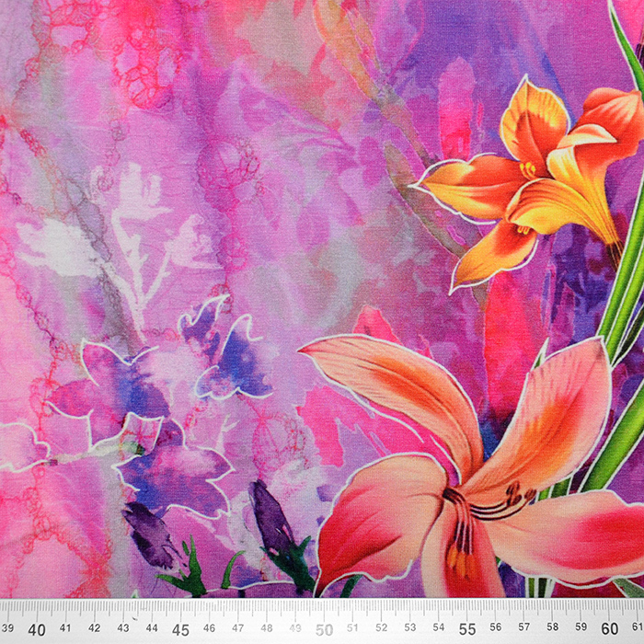Select the small 47 ruler label
The width and height of the screenshot is (644, 644).
coord(238,627)
